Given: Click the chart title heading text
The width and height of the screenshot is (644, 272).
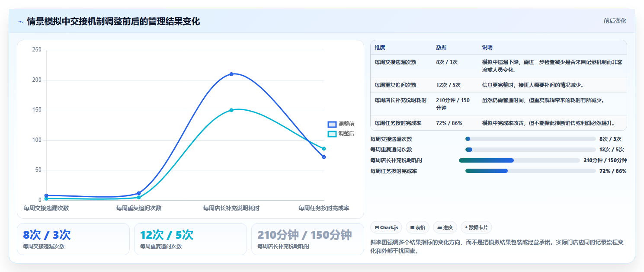Looking at the screenshot, I should point(113,22).
